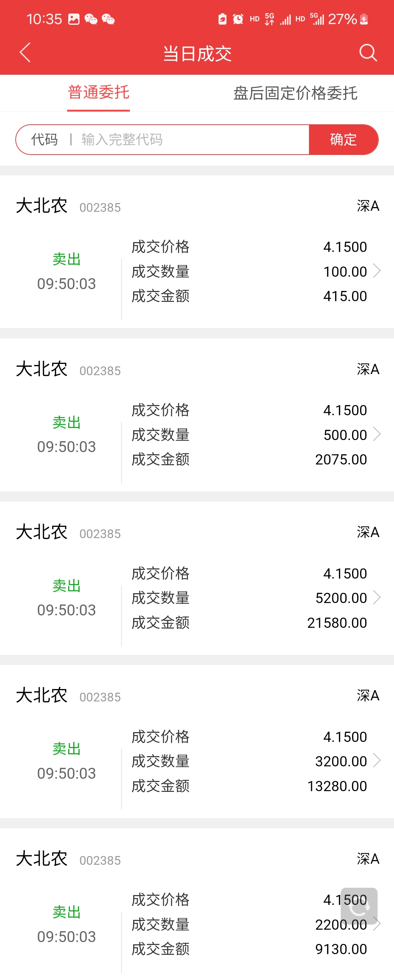
Task: Open 大北农 trade with amount 2075.00
Action: 197,415
